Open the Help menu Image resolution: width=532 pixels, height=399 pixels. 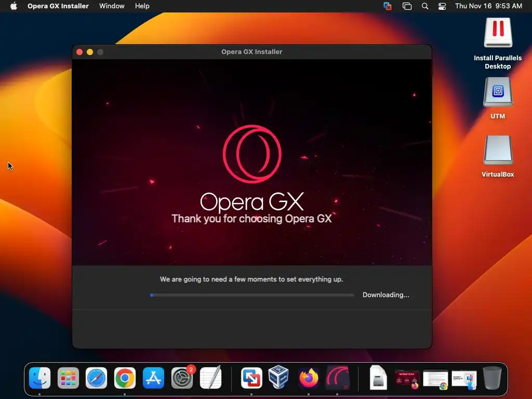point(142,6)
